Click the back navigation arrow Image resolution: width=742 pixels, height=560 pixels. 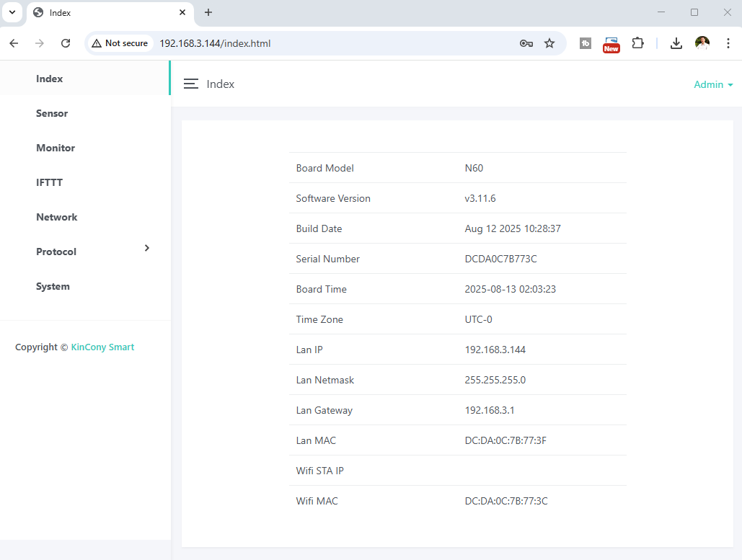[x=13, y=43]
